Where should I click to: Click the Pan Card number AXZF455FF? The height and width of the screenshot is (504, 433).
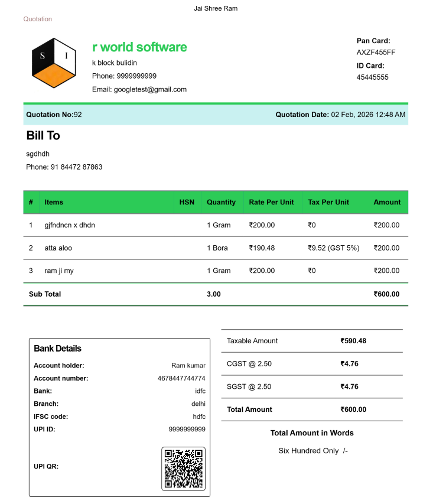point(376,52)
